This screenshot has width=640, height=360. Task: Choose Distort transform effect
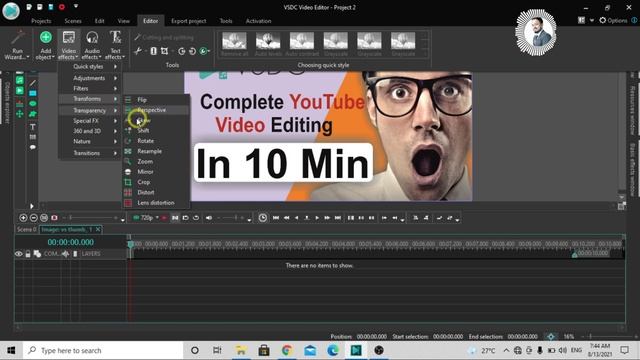(156, 192)
